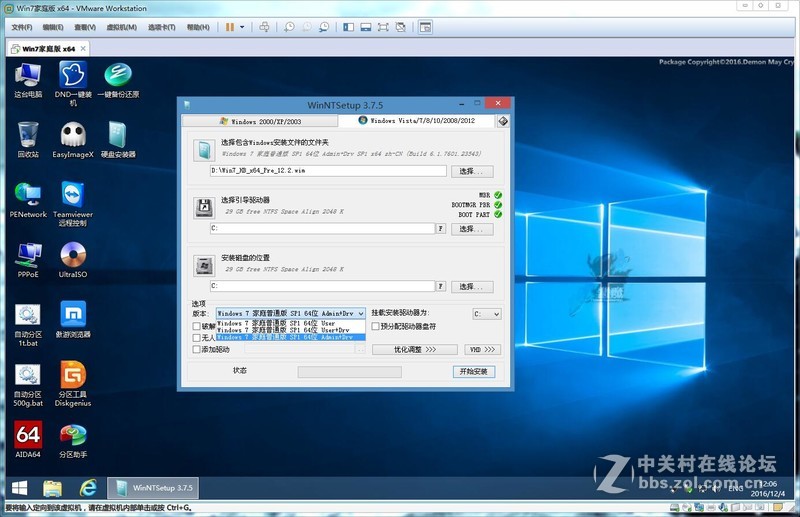Screen dimensions: 800x517
Task: Switch to Windows 2000/XP/2003 tab
Action: tap(260, 121)
